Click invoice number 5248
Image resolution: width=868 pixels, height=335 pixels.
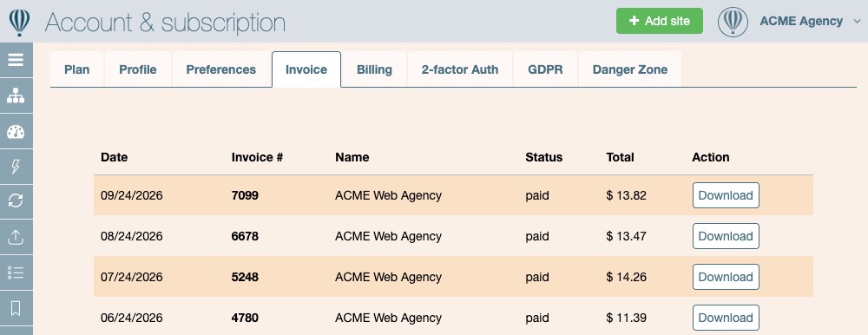pyautogui.click(x=245, y=277)
